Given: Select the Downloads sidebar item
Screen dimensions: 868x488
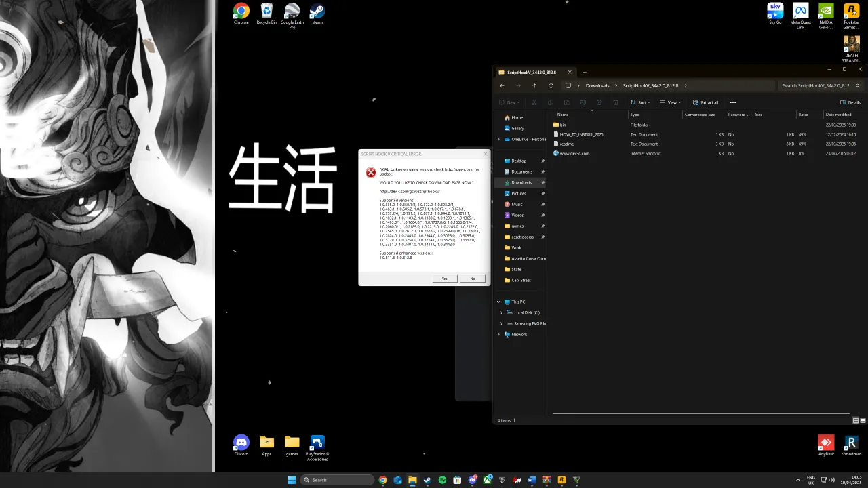Looking at the screenshot, I should (521, 182).
